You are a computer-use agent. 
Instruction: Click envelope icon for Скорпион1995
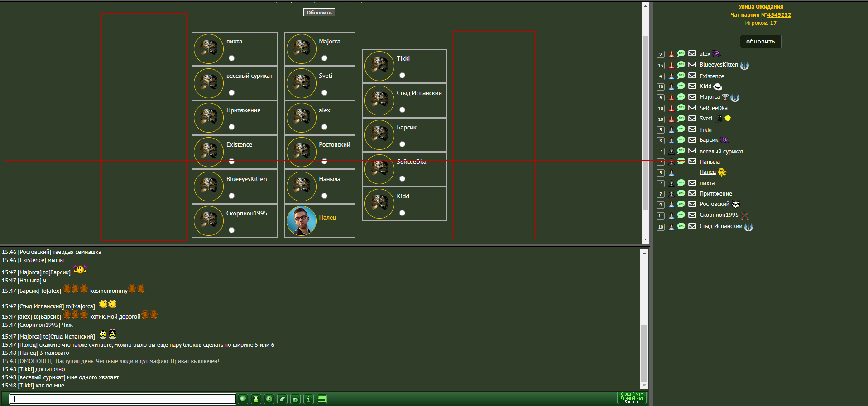[x=692, y=215]
